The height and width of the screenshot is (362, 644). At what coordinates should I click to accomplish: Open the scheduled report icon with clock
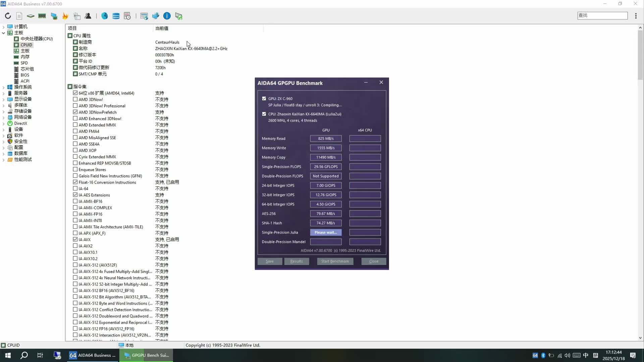pyautogui.click(x=127, y=16)
